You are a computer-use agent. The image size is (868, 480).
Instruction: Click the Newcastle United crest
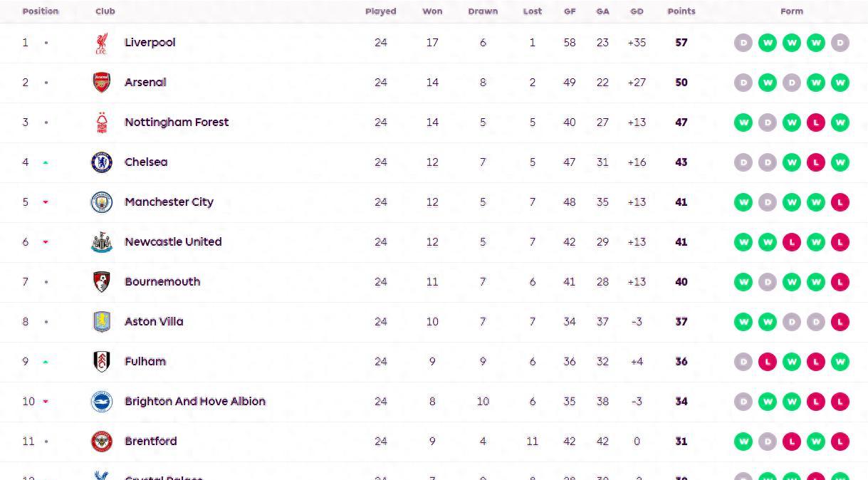pyautogui.click(x=102, y=242)
